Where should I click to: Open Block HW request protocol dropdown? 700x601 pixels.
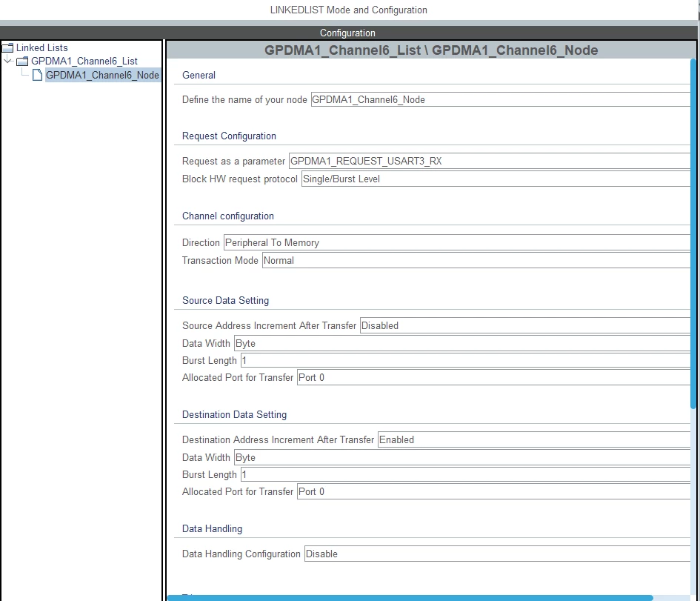coord(496,179)
